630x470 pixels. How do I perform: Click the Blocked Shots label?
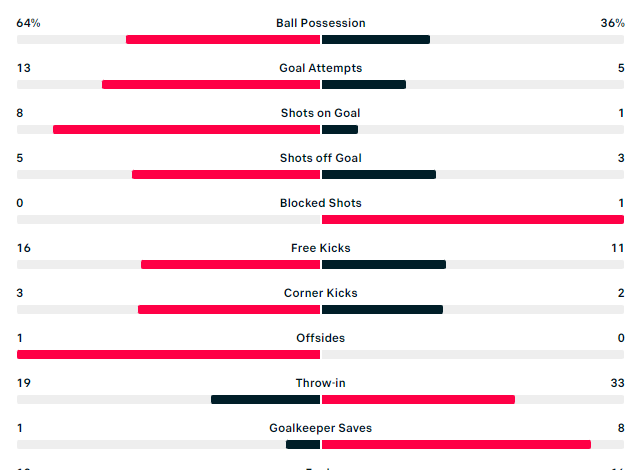click(x=320, y=203)
